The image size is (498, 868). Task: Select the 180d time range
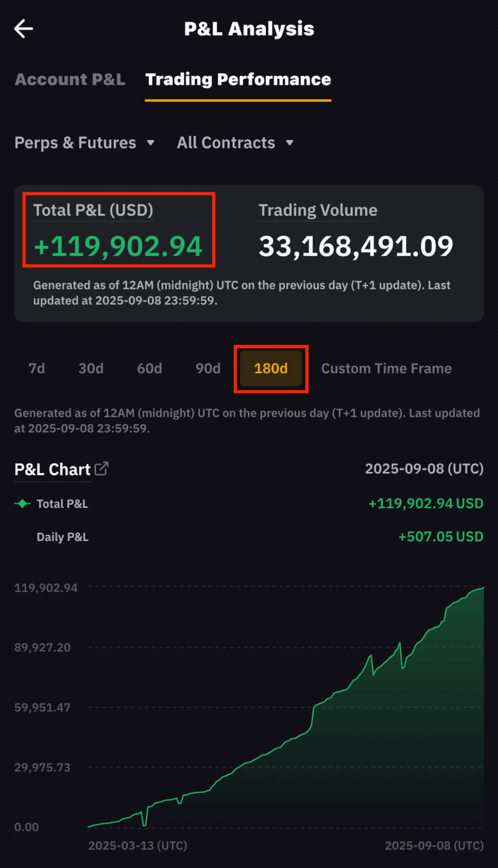[x=270, y=369]
